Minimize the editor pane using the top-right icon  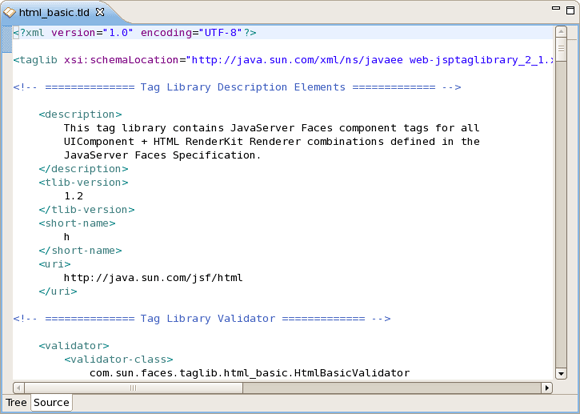[x=556, y=8]
